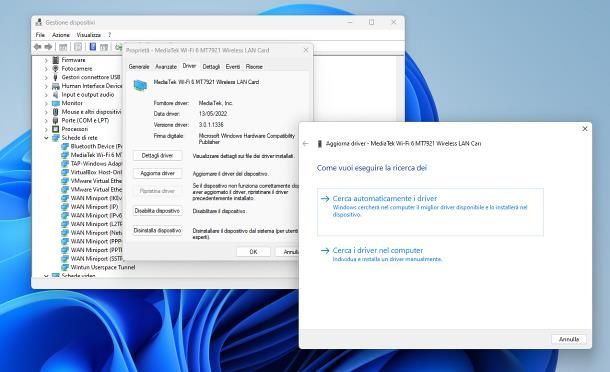Click the Processori chip icon
Viewport: 610px width, 372px height.
point(56,129)
